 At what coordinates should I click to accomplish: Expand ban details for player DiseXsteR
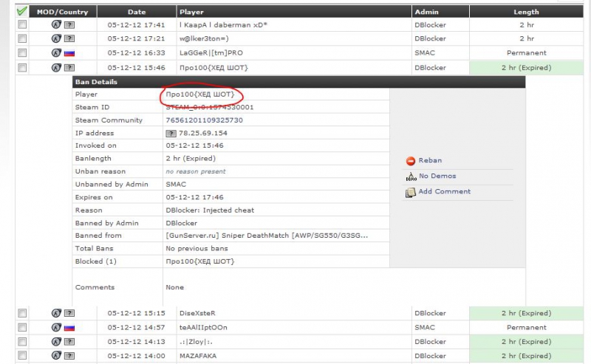click(197, 314)
